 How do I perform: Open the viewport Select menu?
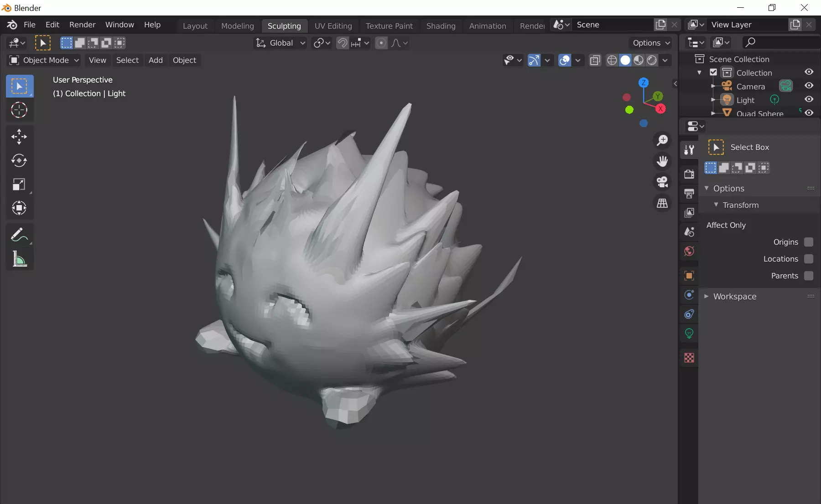tap(127, 60)
